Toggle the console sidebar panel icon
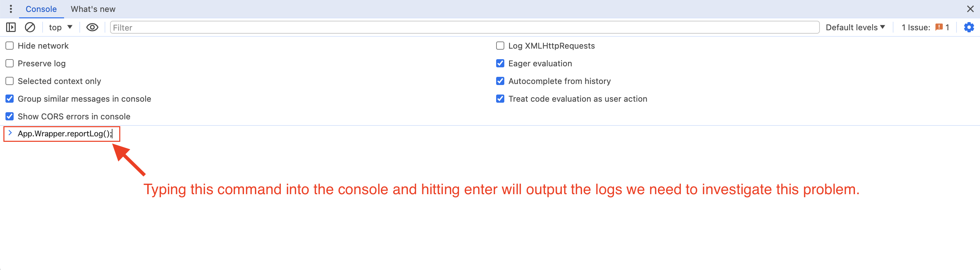Screen dimensions: 980x270 (x=11, y=27)
